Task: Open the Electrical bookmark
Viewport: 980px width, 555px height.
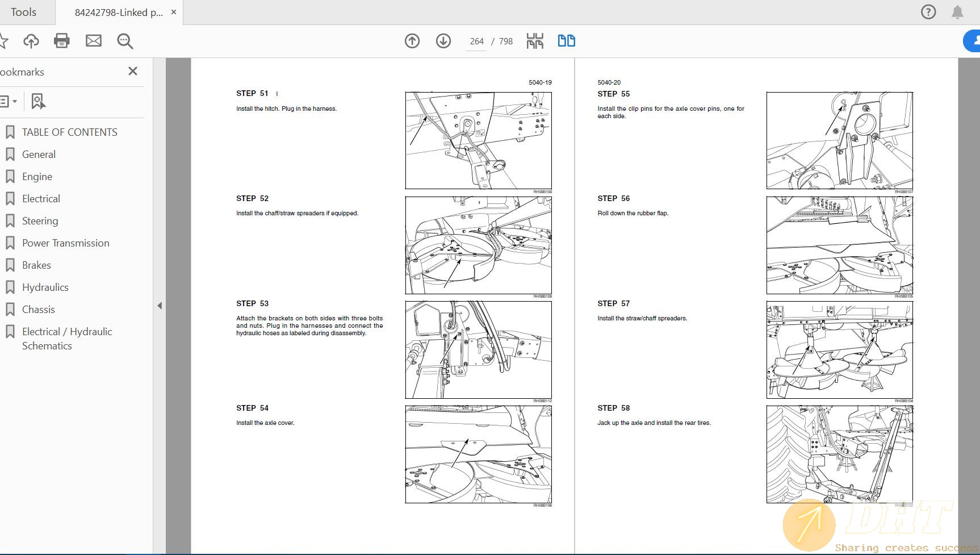Action: click(41, 199)
